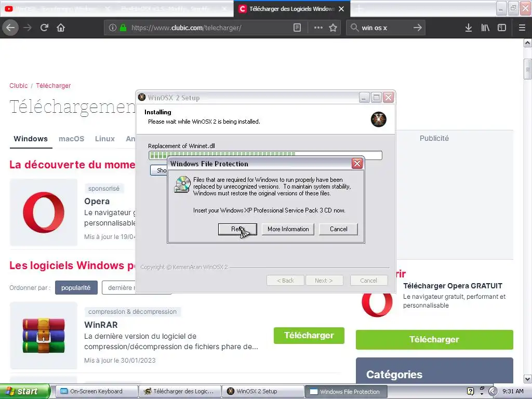This screenshot has width=532, height=399.
Task: Click the large Opera Télécharger button
Action: tap(434, 340)
